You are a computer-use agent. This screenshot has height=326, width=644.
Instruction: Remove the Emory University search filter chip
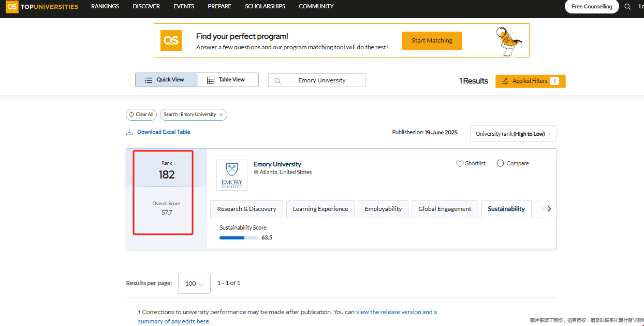point(221,115)
